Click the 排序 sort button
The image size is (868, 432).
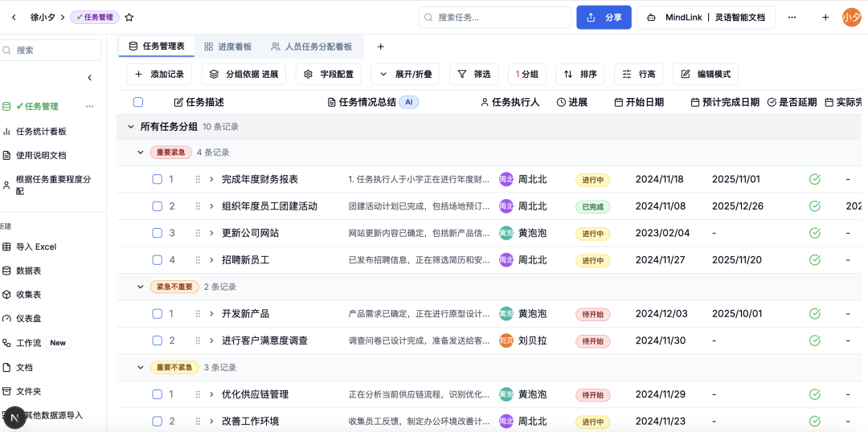pos(580,74)
